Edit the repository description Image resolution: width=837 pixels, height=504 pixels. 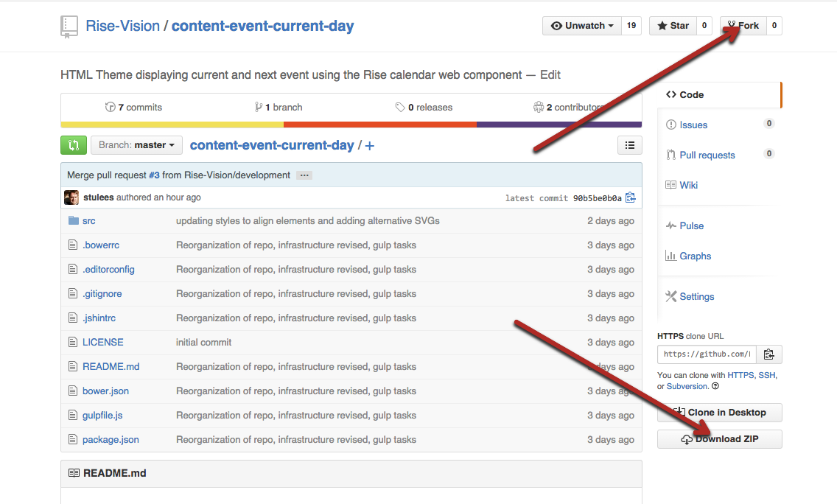[550, 74]
